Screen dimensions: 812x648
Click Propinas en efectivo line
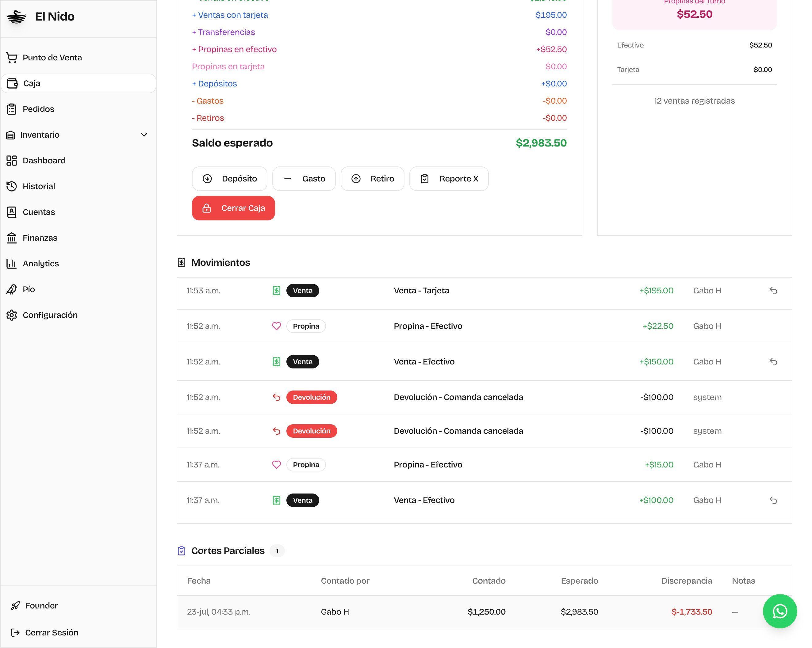pyautogui.click(x=379, y=49)
